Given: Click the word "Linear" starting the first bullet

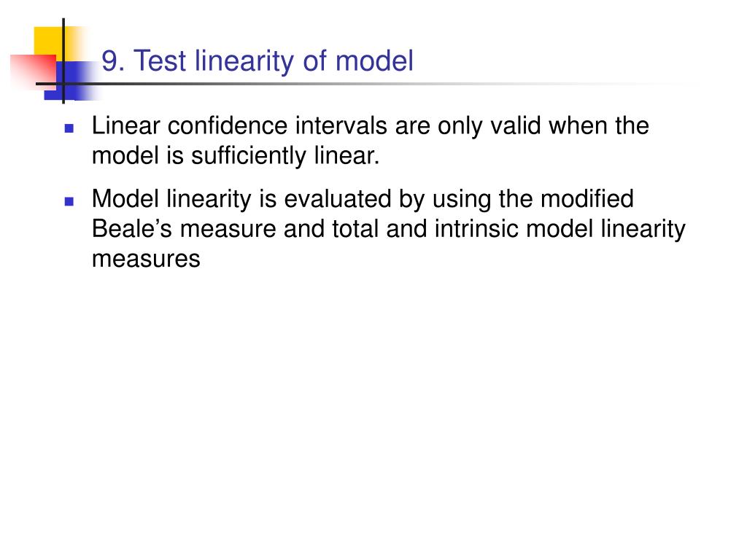Looking at the screenshot, I should coord(125,125).
